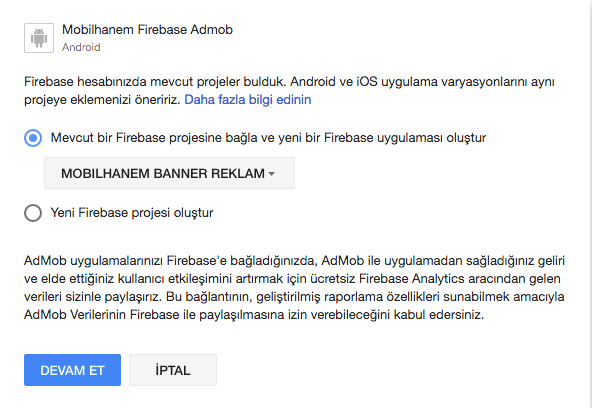Click the Android platform label under app name
Screen dimensions: 592x408
(81, 47)
